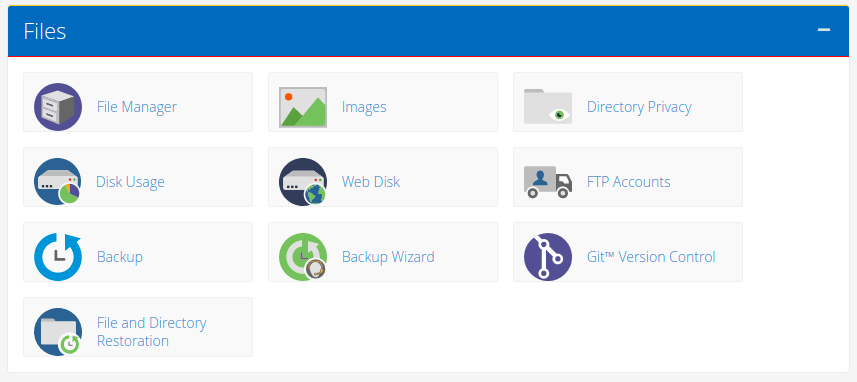
Task: Open the Backup text link
Action: coord(120,257)
